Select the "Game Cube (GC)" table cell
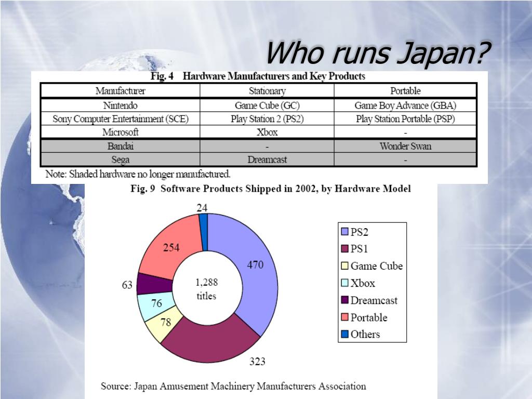The width and height of the screenshot is (532, 399). coord(267,105)
